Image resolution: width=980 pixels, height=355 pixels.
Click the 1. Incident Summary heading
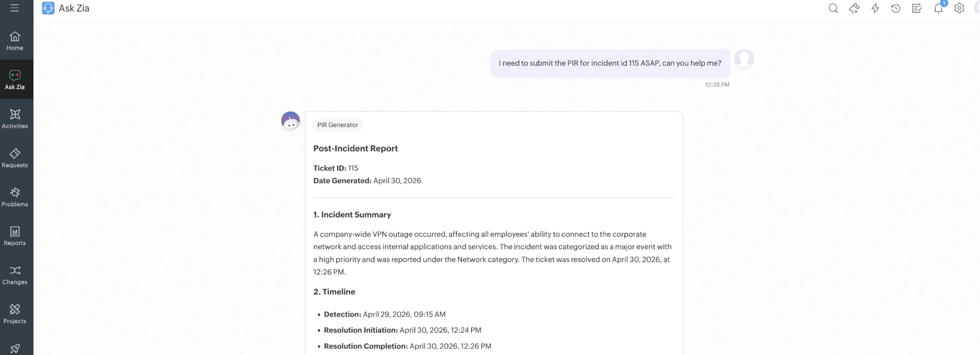tap(352, 214)
